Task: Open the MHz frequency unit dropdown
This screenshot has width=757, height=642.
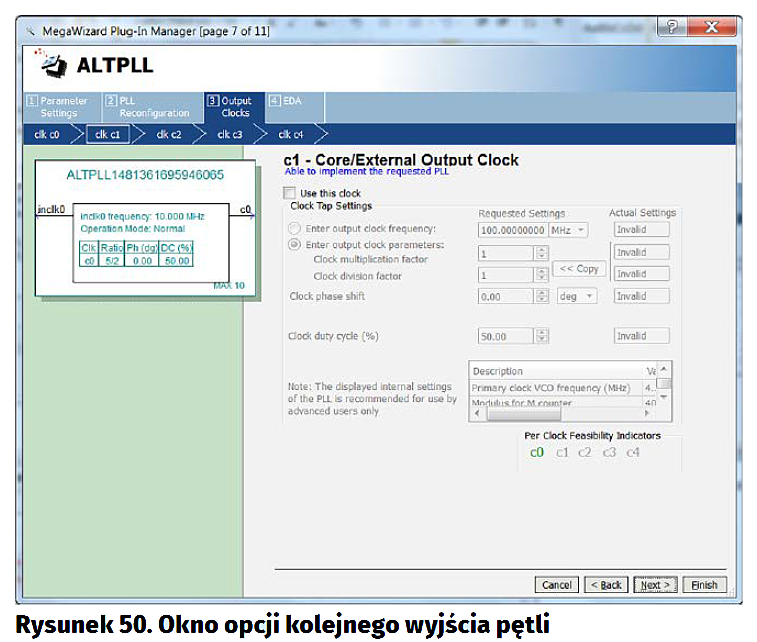Action: 569,229
